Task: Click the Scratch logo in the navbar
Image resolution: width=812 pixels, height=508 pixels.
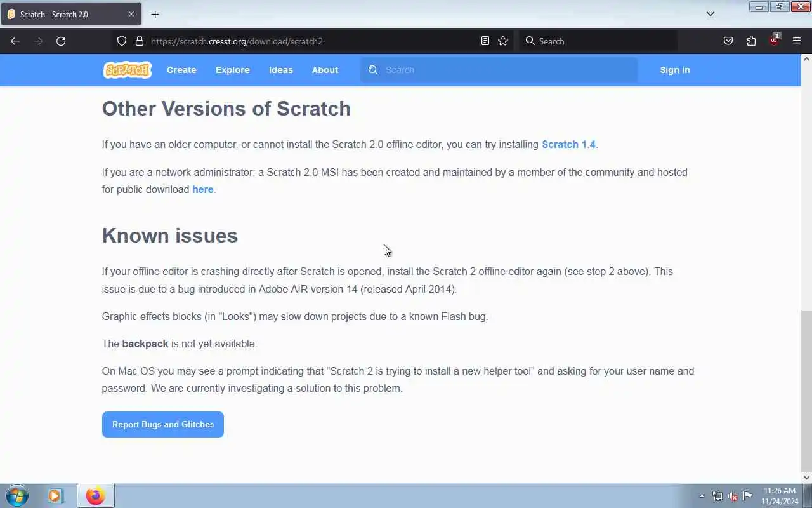Action: click(x=127, y=70)
